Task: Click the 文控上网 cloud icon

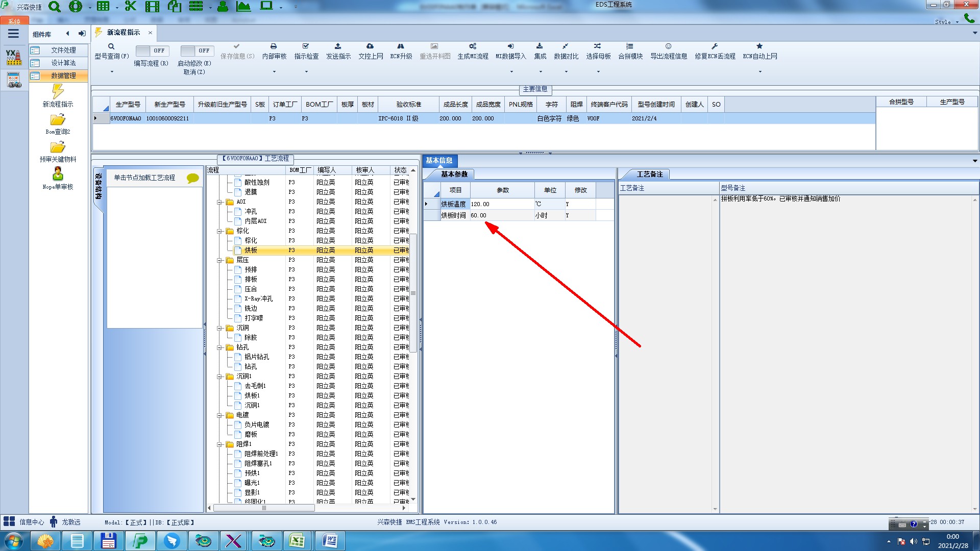Action: pos(370,46)
